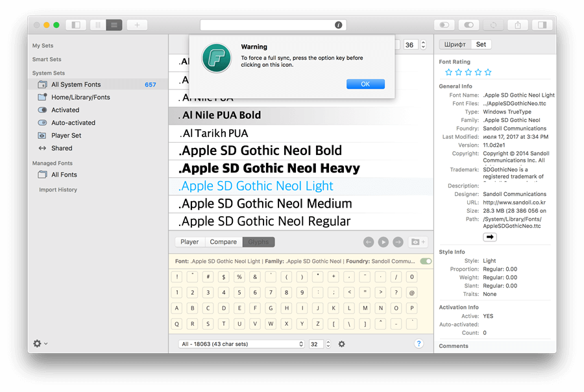The image size is (584, 392).
Task: Click the 657 count badge
Action: pyautogui.click(x=151, y=84)
